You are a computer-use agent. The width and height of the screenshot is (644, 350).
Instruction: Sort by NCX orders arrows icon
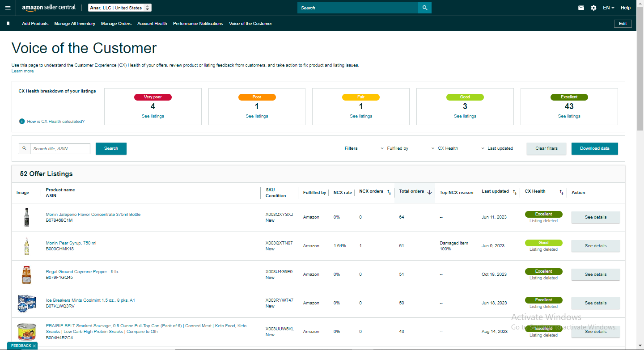tap(389, 192)
